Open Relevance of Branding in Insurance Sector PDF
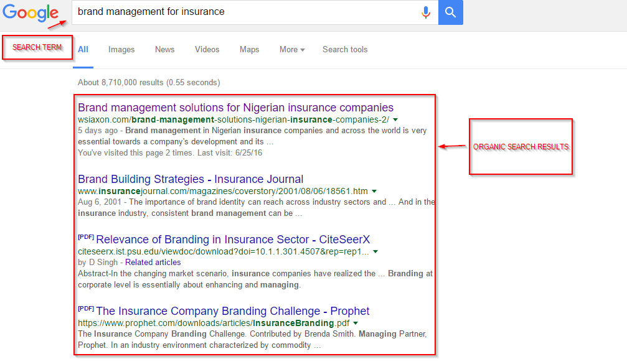Screen dimensions: 627x364 coord(233,240)
